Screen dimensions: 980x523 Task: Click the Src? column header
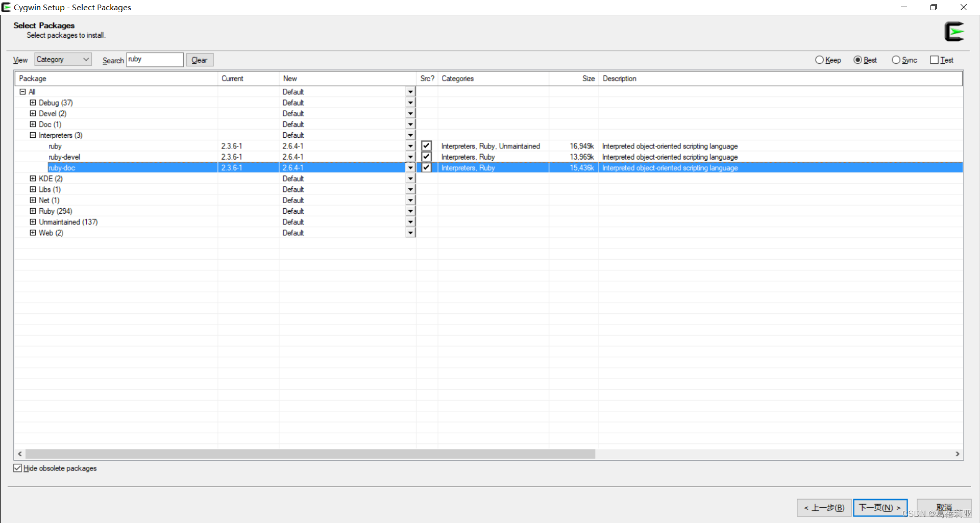[x=427, y=79]
